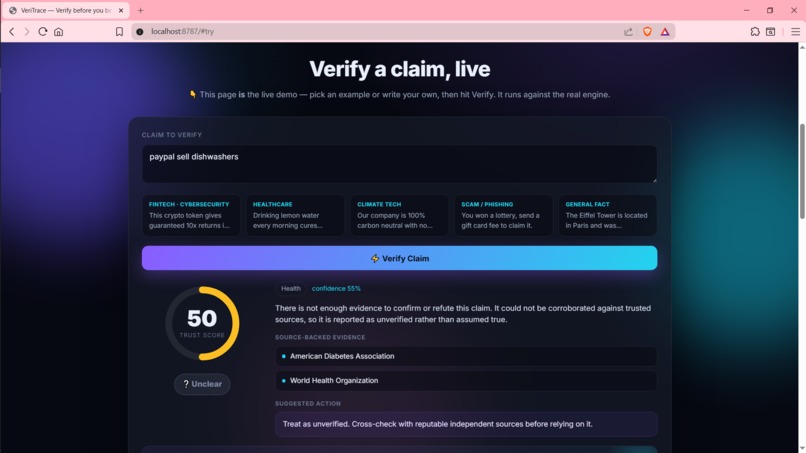Select the VeriTrace tab
Screen dimensions: 806x453
[x=66, y=10]
